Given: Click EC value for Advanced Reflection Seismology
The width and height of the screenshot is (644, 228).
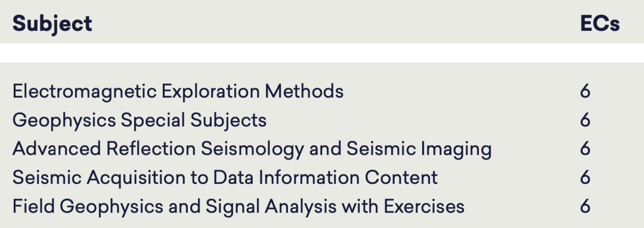Looking at the screenshot, I should coord(586,148).
